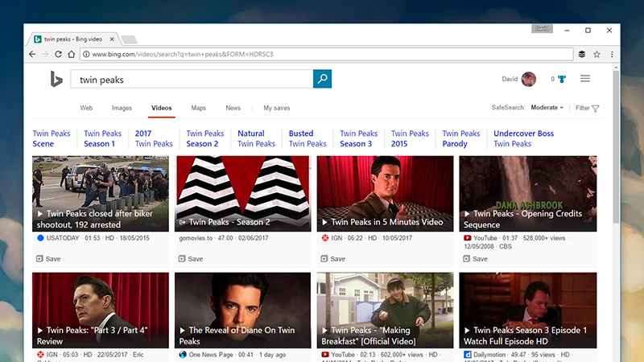Click Save icon under Opening Credits video
The height and width of the screenshot is (362, 644).
[467, 258]
